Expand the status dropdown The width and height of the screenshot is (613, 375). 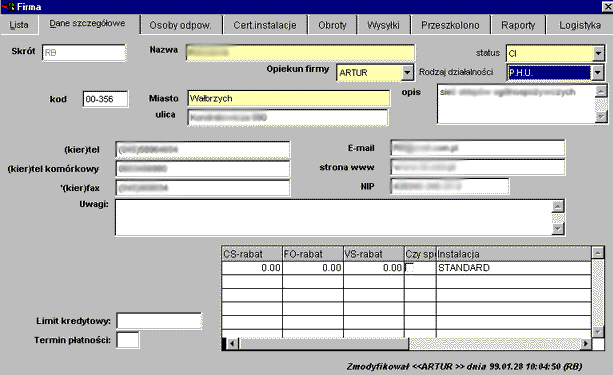(598, 53)
